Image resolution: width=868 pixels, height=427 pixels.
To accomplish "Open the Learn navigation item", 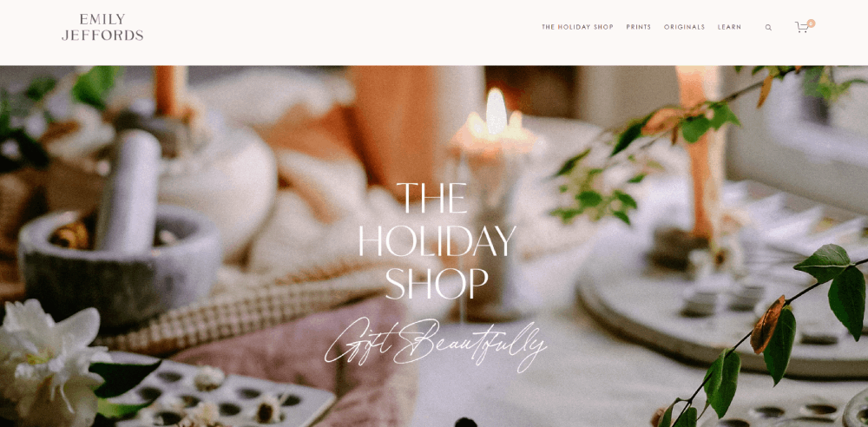I will tap(730, 27).
